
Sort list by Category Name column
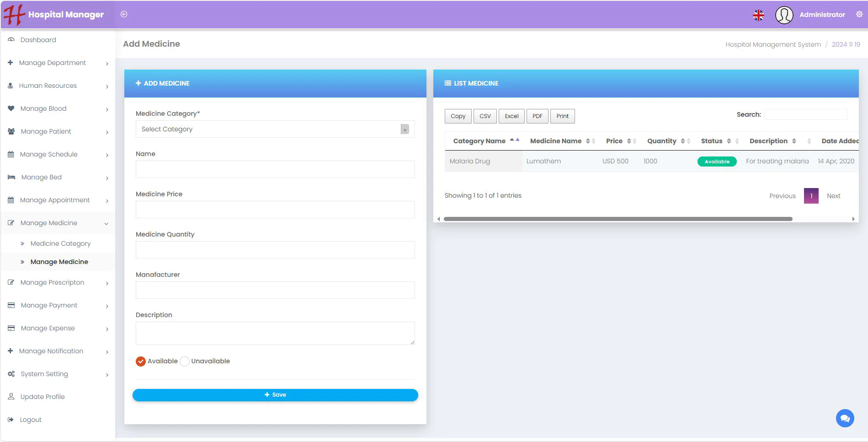pos(479,141)
